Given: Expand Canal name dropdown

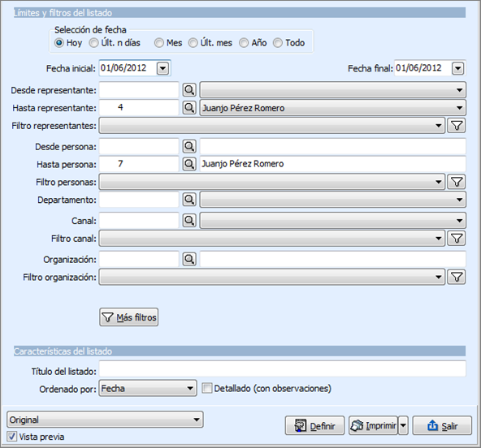Looking at the screenshot, I should pyautogui.click(x=459, y=221).
